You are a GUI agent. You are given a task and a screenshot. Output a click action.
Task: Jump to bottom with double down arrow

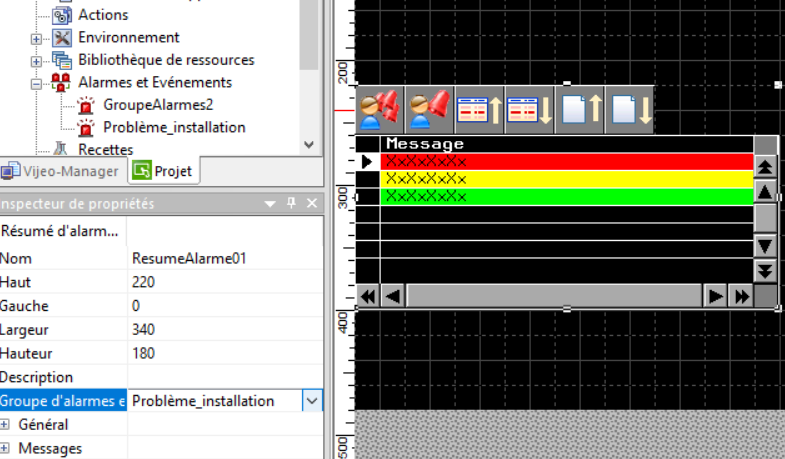pyautogui.click(x=765, y=271)
